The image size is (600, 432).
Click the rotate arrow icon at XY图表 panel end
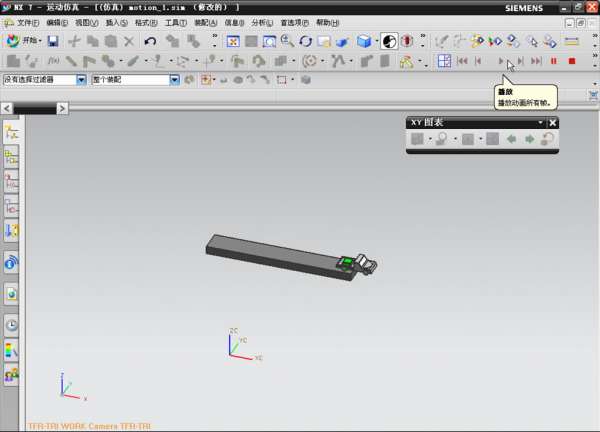(547, 139)
